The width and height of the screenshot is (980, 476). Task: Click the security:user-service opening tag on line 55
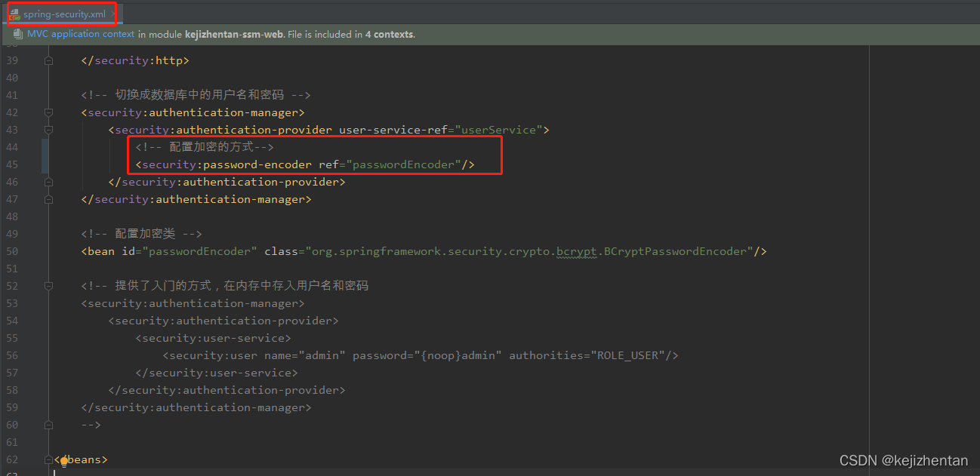tap(214, 338)
